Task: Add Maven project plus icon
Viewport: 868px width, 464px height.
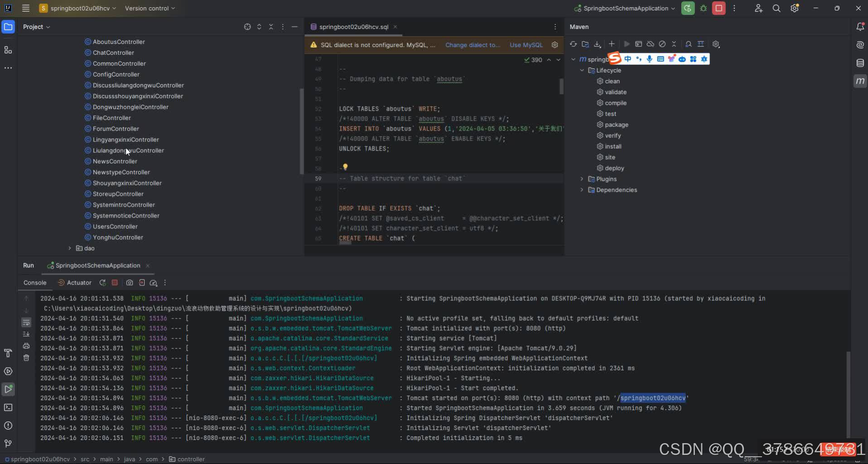Action: (612, 44)
